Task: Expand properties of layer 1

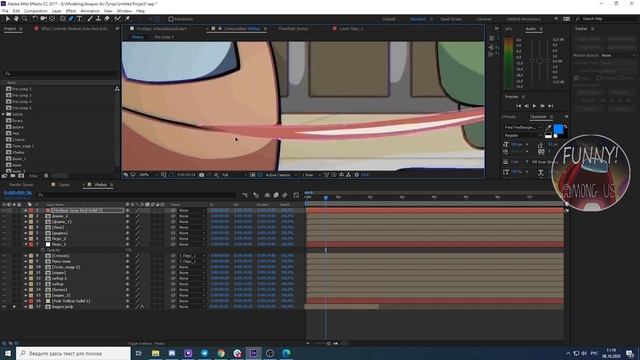Action: point(26,210)
